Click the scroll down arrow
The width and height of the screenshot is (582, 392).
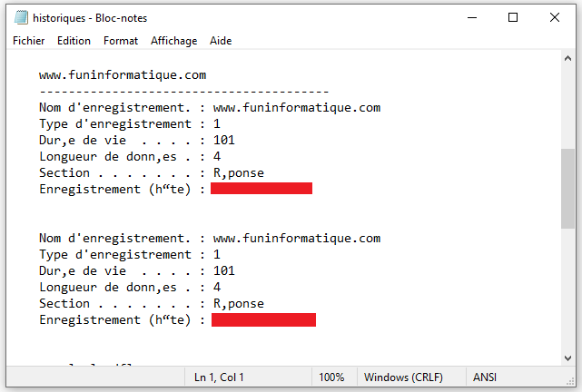click(567, 358)
